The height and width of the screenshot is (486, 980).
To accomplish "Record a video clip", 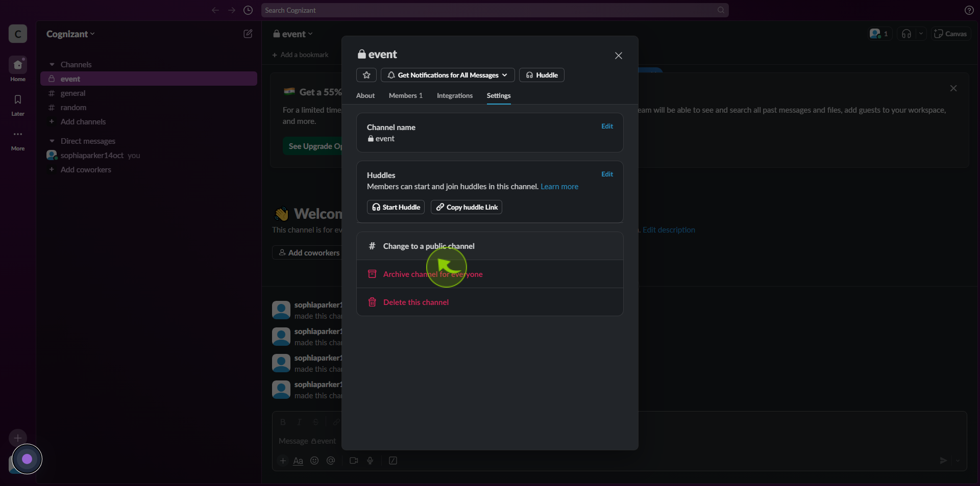I will [354, 461].
